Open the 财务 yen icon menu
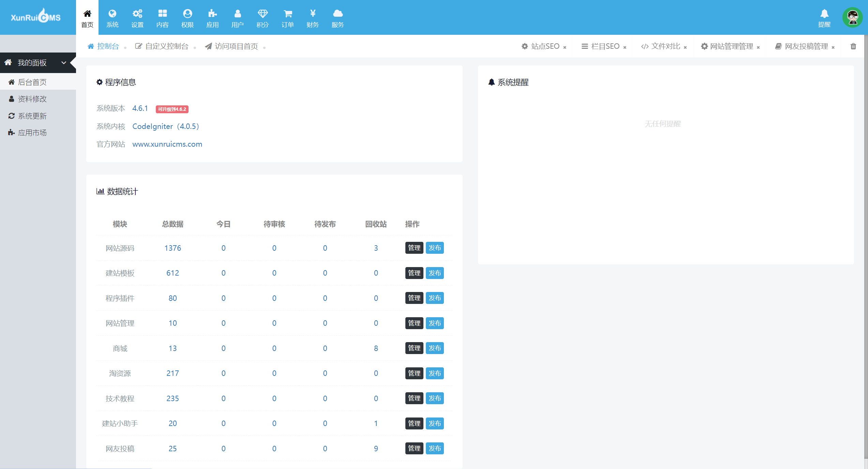868x469 pixels. click(x=313, y=18)
